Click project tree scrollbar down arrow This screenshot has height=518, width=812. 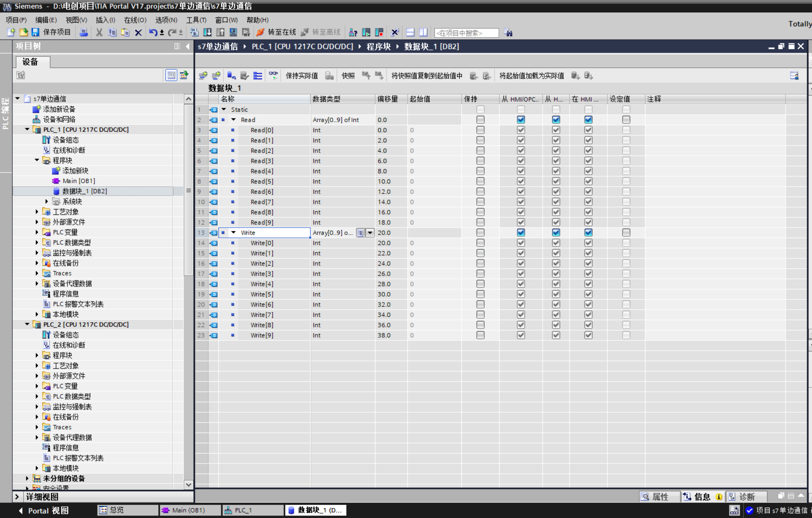[188, 485]
